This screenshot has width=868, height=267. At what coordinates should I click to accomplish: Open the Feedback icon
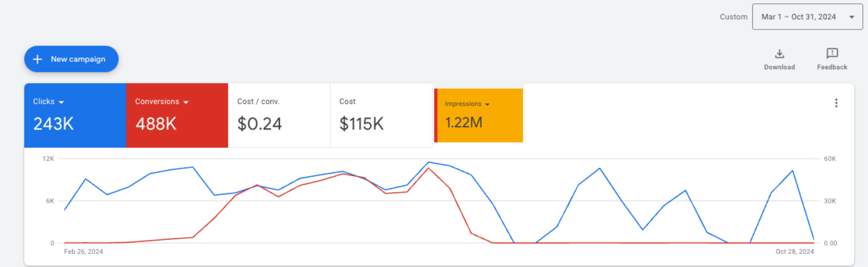(832, 54)
